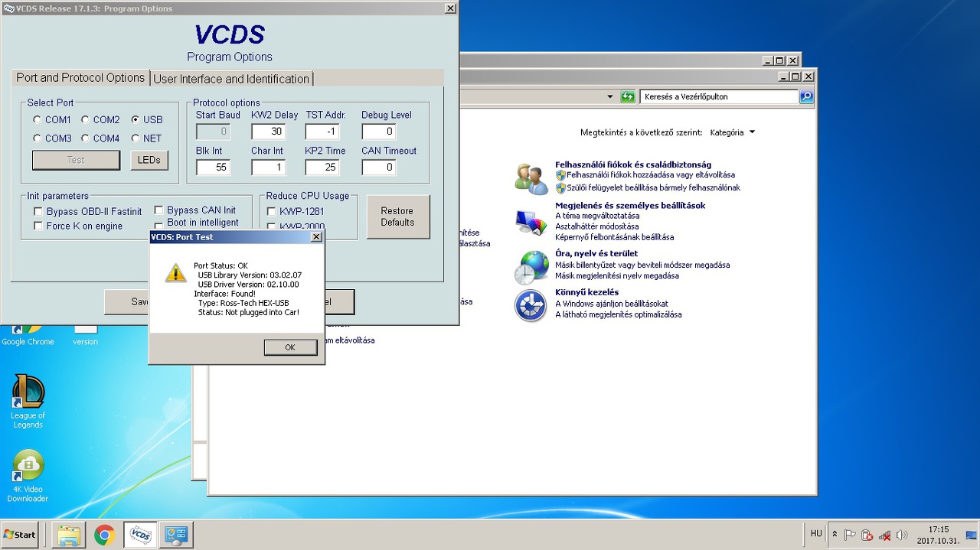Click the Start button on taskbar
Image resolution: width=980 pixels, height=550 pixels.
(21, 535)
